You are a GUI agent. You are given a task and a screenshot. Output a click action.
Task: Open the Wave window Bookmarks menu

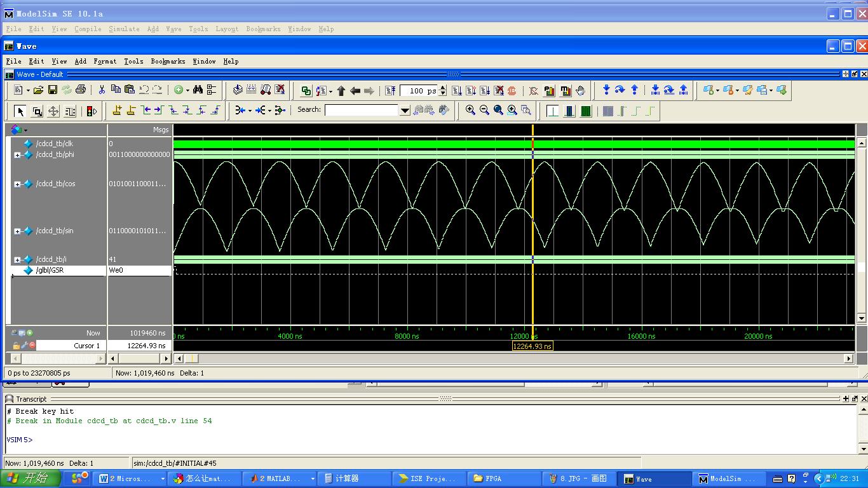click(x=168, y=61)
